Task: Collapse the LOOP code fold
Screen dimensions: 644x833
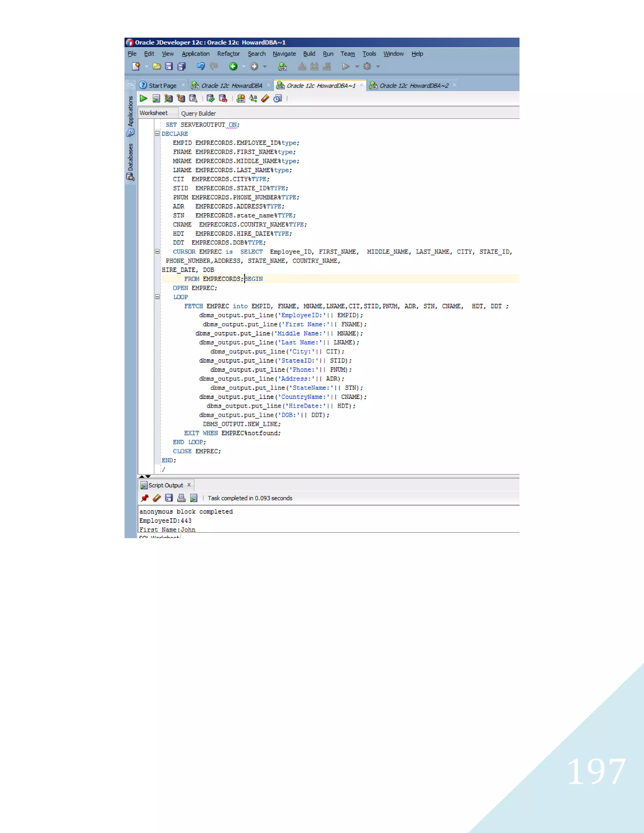Action: coord(157,297)
